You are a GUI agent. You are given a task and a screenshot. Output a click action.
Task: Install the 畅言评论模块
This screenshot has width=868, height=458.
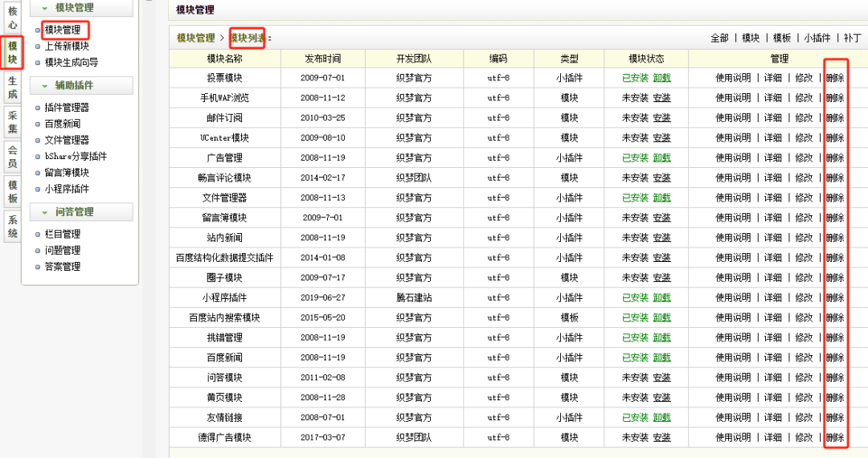[x=662, y=178]
